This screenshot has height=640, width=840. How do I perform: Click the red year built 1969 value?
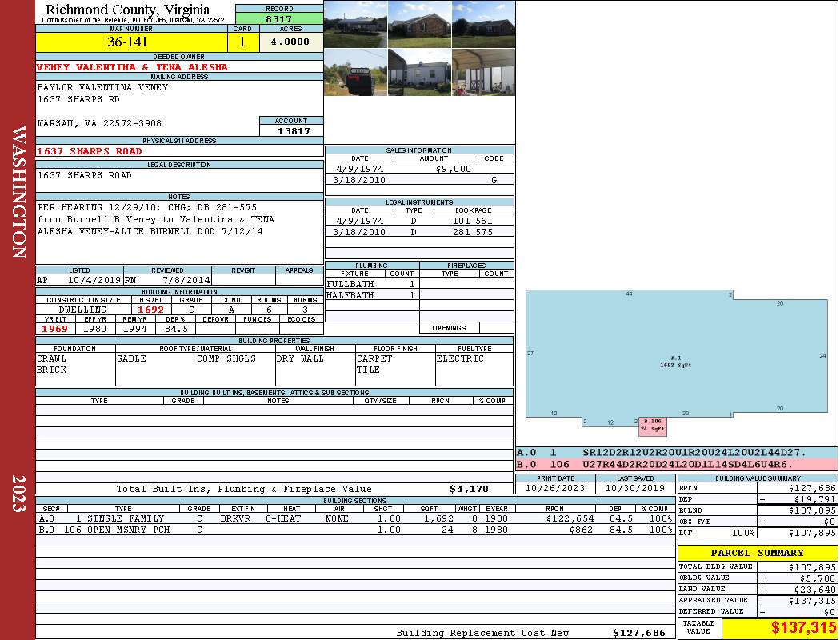pyautogui.click(x=55, y=329)
